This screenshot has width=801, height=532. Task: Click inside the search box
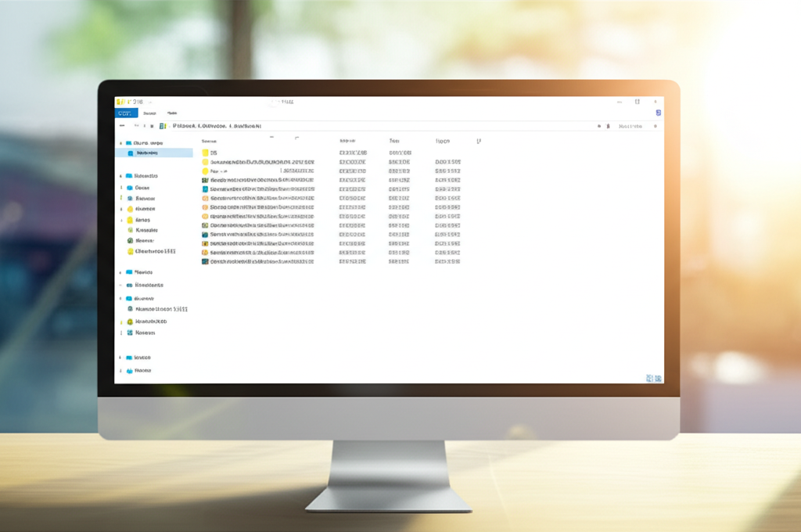pyautogui.click(x=634, y=126)
